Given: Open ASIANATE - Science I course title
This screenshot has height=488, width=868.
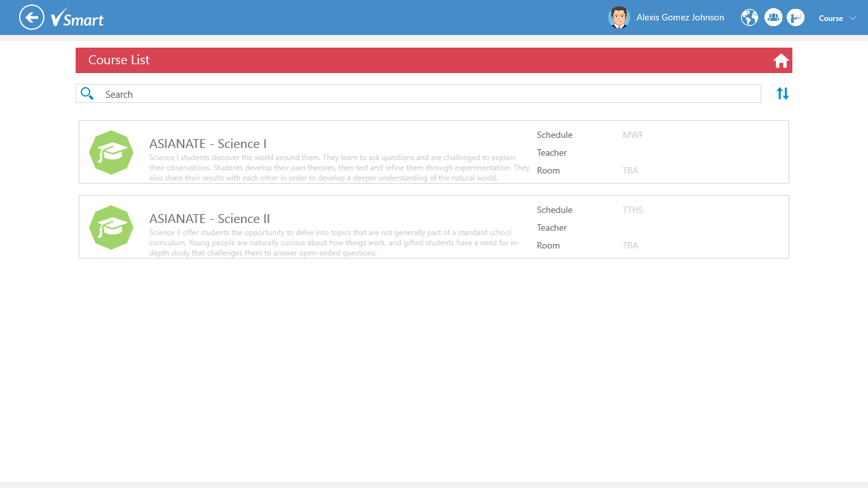Looking at the screenshot, I should [208, 144].
